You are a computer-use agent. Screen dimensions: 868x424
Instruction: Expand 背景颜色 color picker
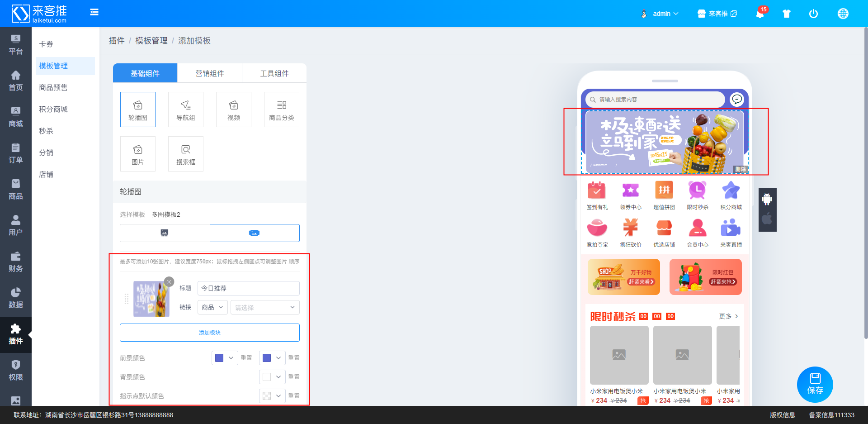tap(272, 377)
